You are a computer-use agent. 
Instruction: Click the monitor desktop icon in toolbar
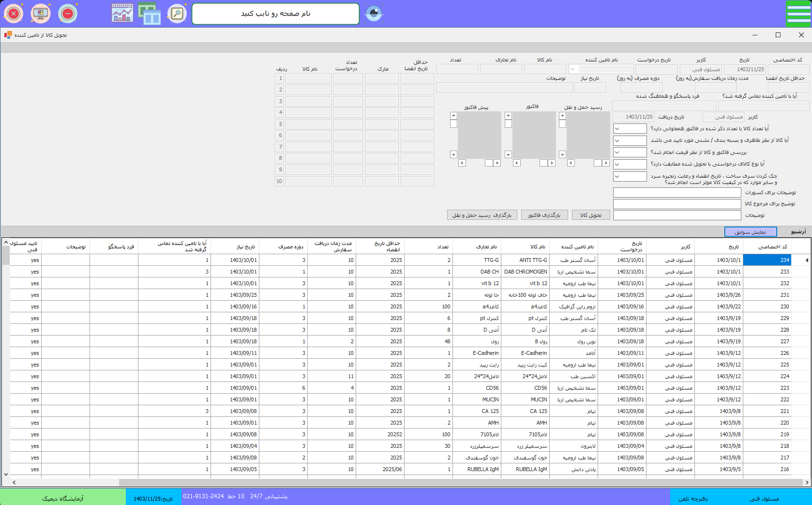point(41,14)
